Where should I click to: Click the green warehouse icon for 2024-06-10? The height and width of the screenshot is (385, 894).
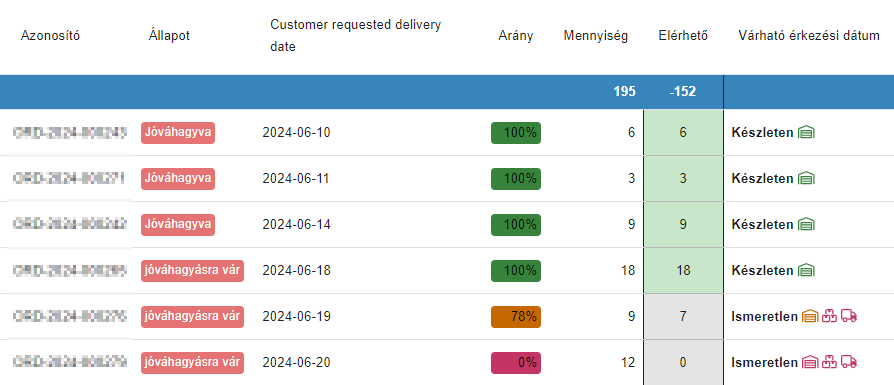click(806, 133)
